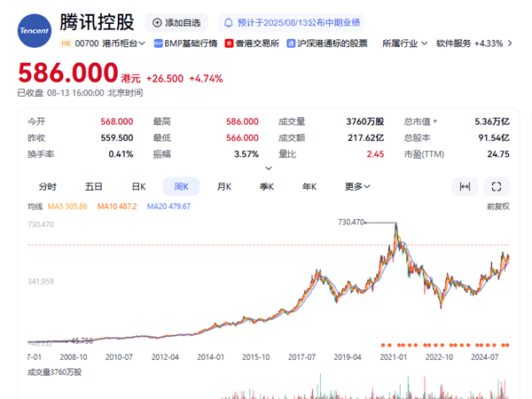Click the 腾讯控股 stock name title
532x399 pixels.
97,22
